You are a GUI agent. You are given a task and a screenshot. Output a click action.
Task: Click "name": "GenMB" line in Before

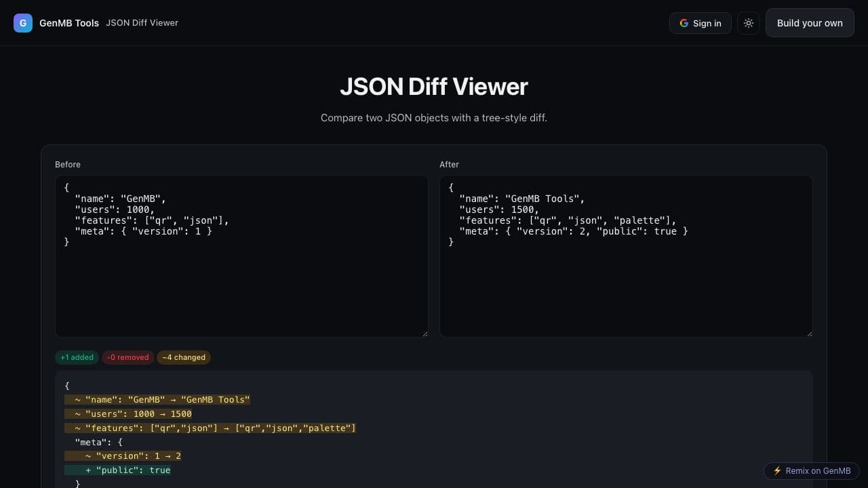(x=120, y=199)
